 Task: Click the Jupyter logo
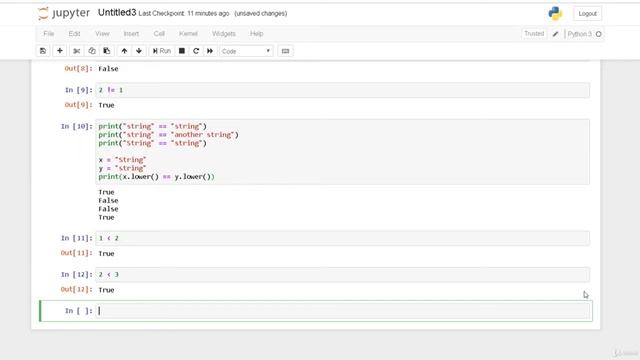pyautogui.click(x=64, y=13)
